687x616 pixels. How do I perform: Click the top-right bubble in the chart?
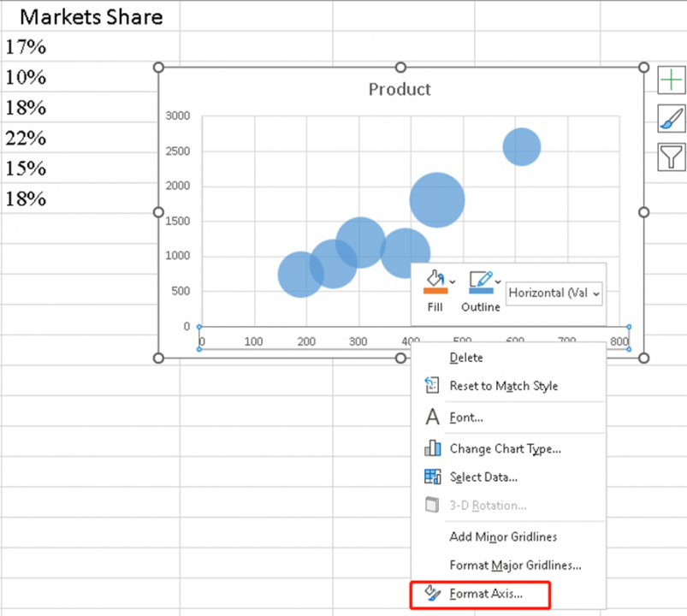521,147
